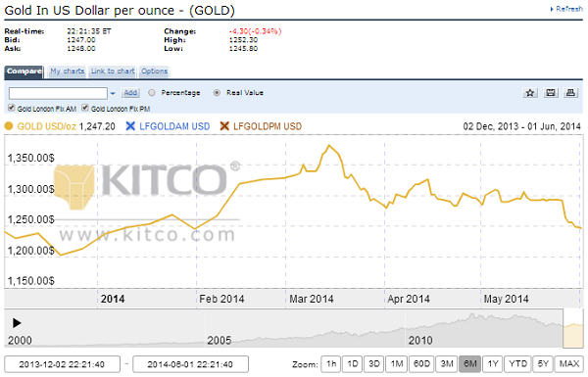The width and height of the screenshot is (588, 377).
Task: Open the Link to chart tab
Action: point(113,71)
